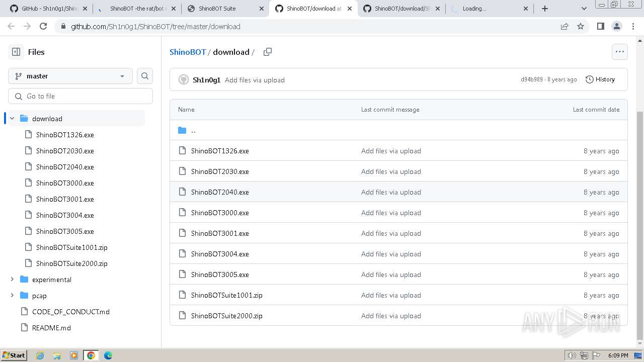Open ShinoBOT3004.exe in the file table

point(220,254)
